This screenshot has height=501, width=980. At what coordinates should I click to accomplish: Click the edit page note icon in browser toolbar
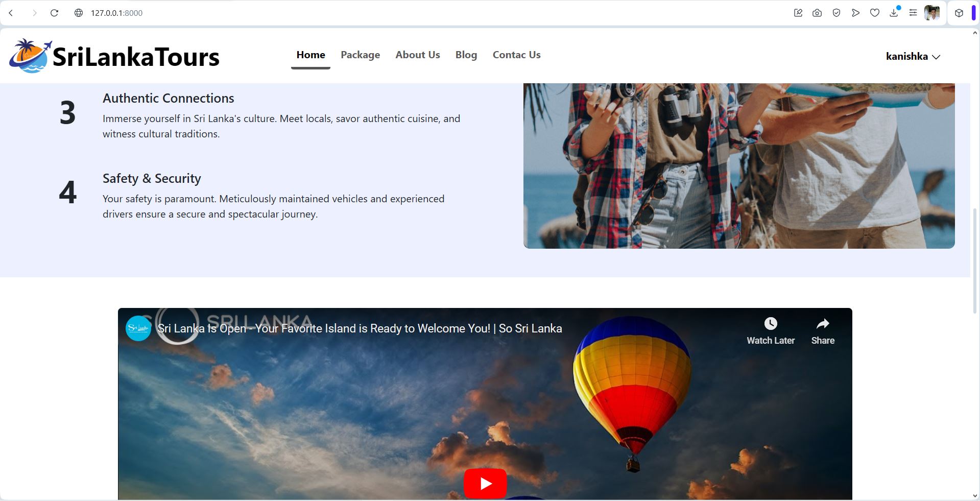[x=798, y=13]
